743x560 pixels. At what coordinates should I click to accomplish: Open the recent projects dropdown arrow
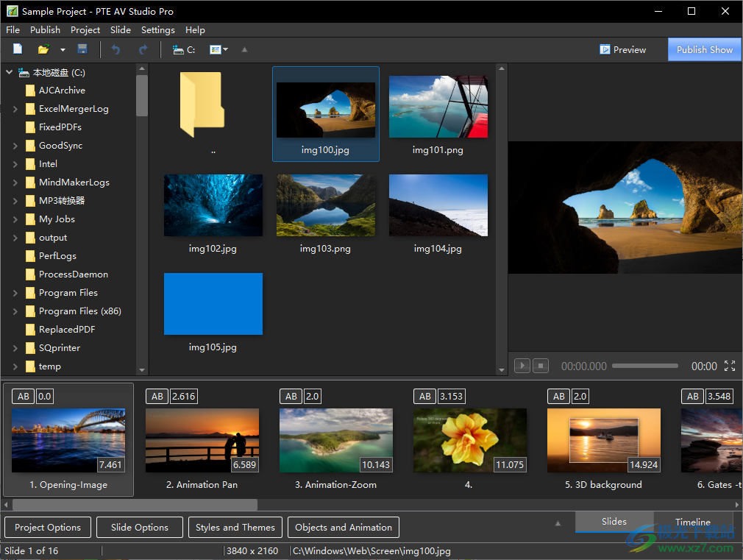[x=63, y=50]
